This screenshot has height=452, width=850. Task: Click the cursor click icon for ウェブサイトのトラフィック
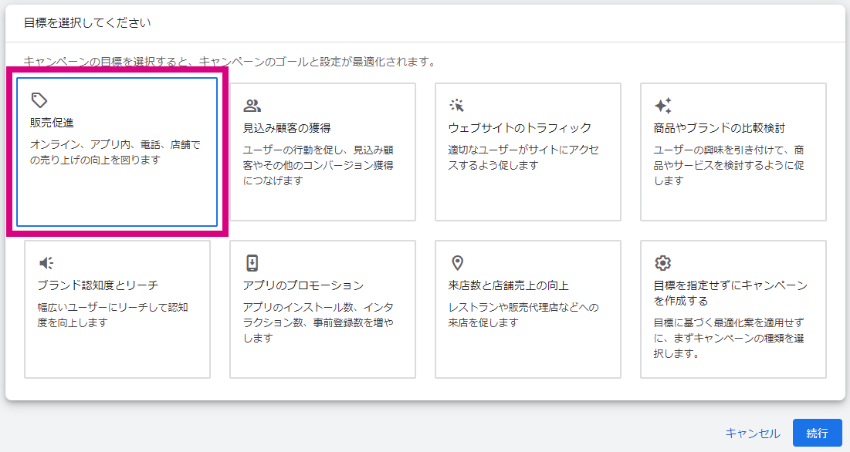click(x=456, y=106)
